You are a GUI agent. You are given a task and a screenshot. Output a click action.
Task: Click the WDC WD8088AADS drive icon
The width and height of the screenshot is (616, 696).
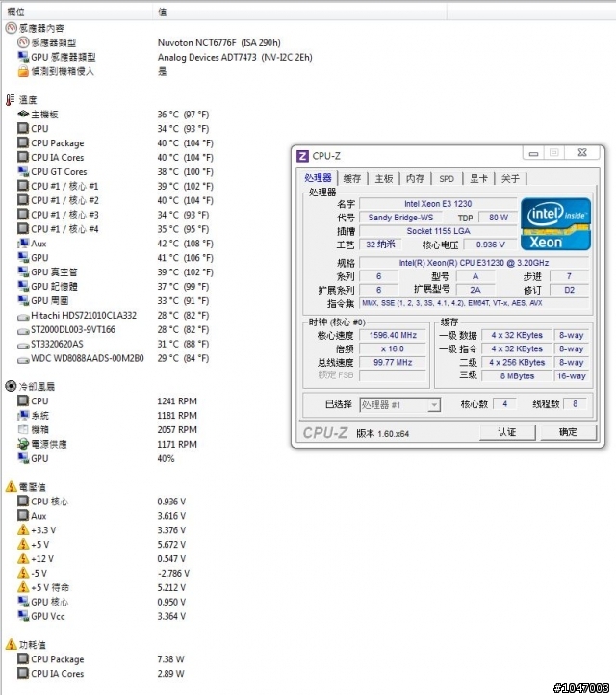(x=23, y=359)
